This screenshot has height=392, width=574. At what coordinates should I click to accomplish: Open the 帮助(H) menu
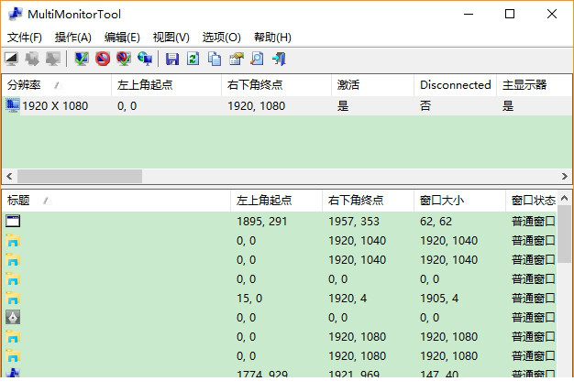pos(272,38)
